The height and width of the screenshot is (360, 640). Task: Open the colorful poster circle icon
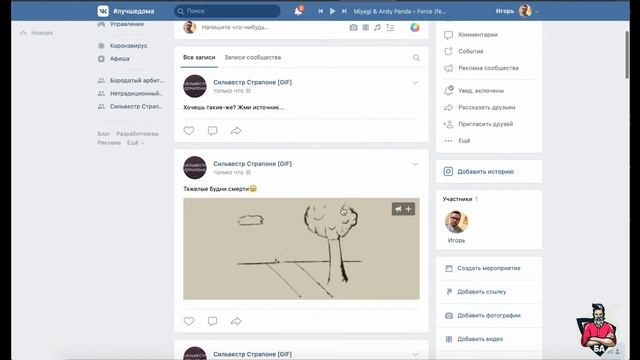(415, 27)
